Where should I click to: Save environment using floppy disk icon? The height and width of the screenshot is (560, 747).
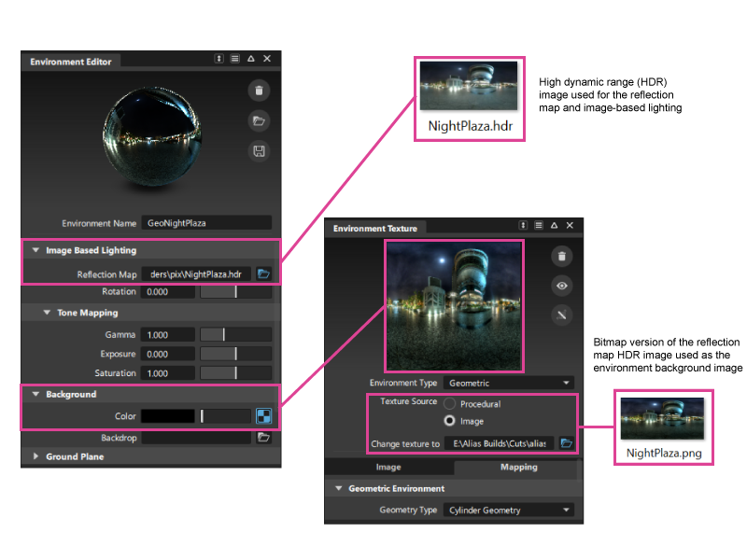259,151
